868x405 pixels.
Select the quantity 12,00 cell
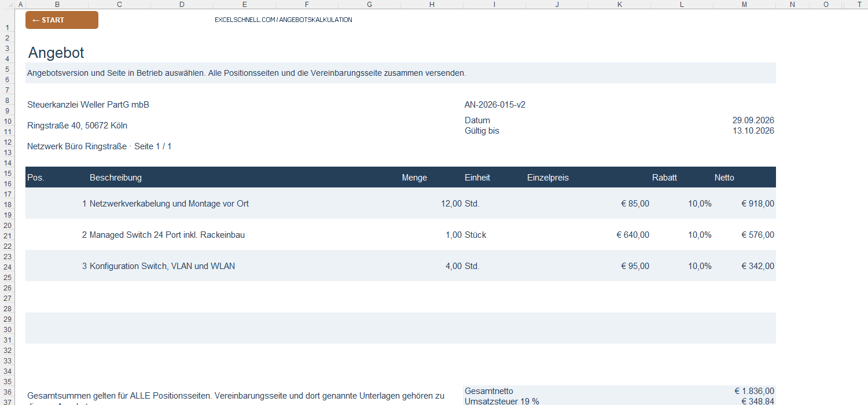pyautogui.click(x=451, y=204)
